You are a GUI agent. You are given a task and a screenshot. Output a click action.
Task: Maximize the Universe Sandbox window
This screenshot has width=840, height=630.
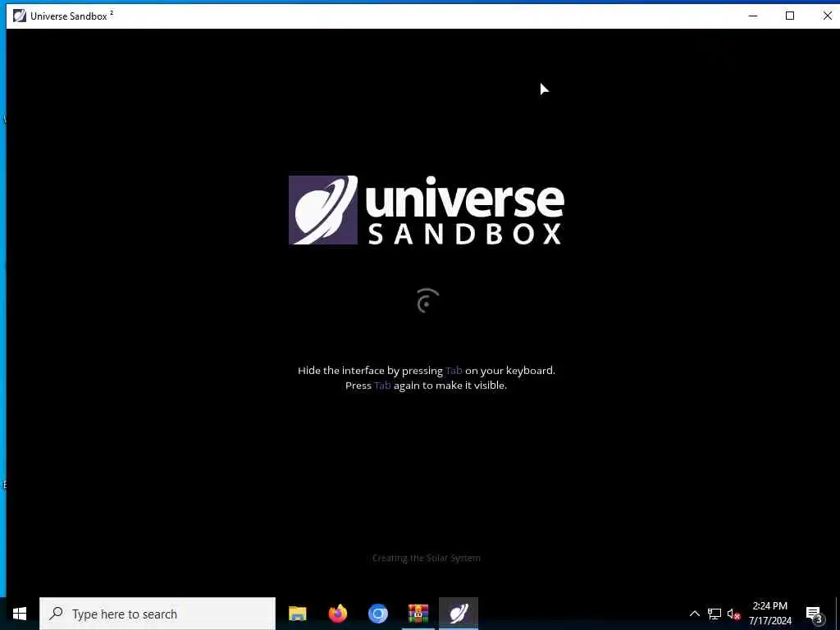[x=790, y=16]
